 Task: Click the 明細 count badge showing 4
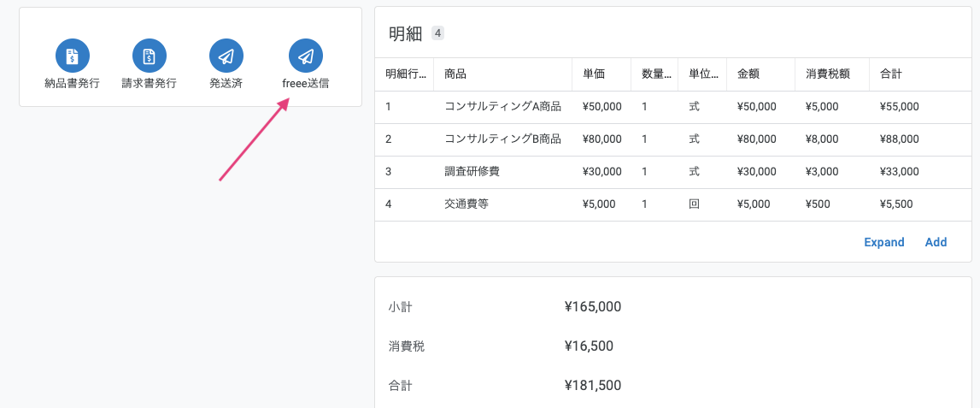point(437,33)
